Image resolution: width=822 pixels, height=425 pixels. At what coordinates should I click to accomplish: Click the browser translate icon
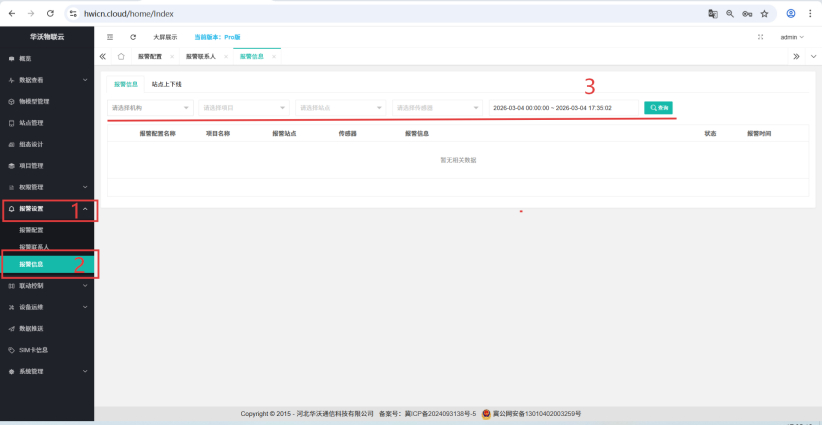[713, 14]
